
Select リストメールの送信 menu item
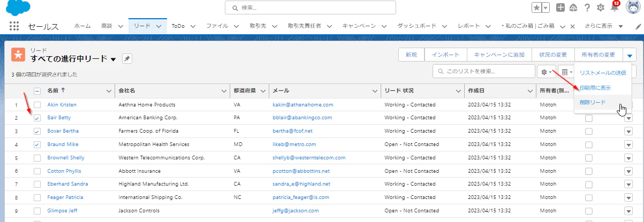(603, 72)
